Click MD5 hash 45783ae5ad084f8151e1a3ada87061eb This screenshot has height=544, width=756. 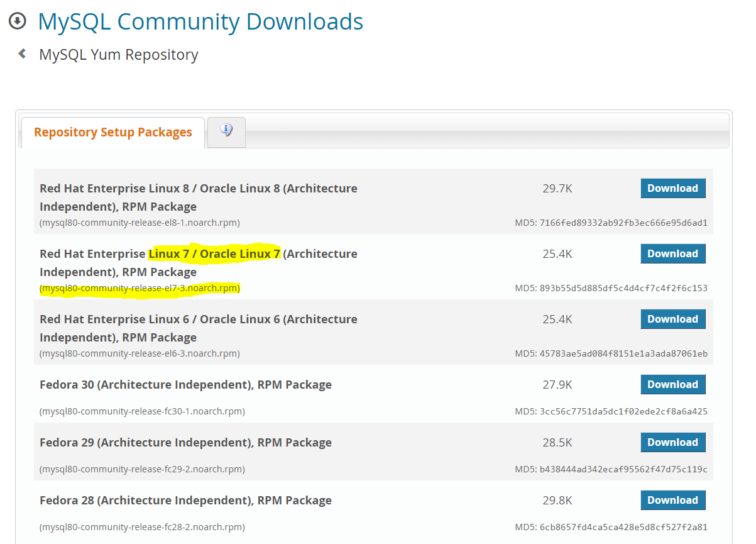623,353
